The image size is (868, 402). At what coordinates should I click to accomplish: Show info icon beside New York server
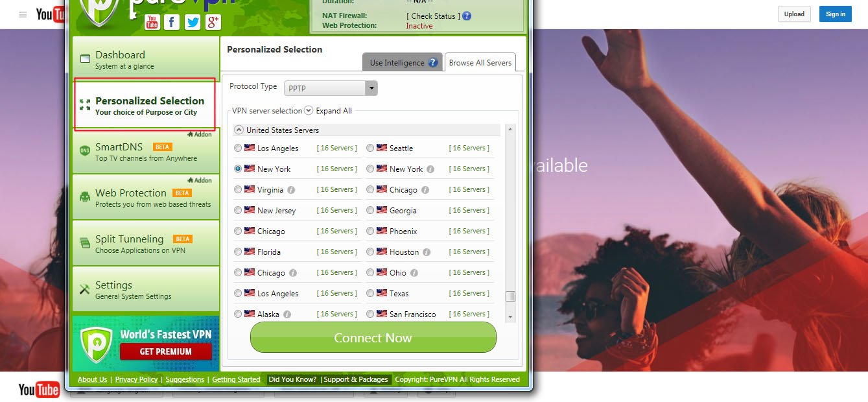[430, 169]
